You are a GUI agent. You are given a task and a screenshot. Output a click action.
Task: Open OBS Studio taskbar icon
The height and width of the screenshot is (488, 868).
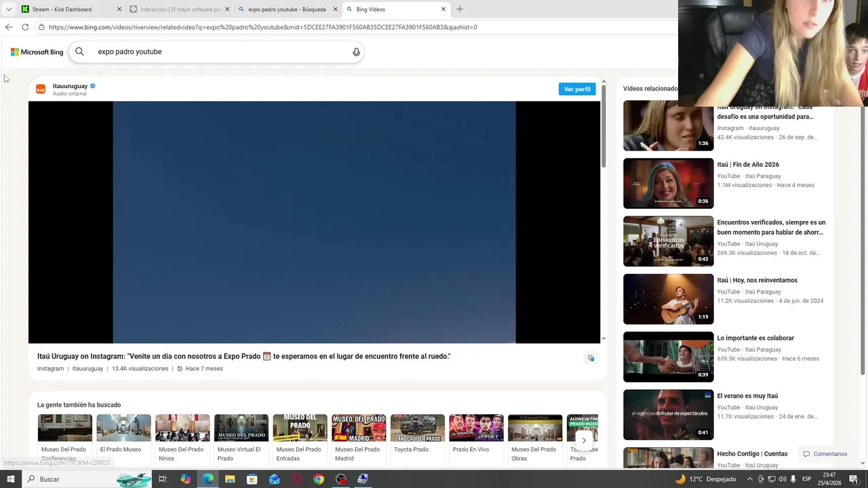[x=340, y=479]
